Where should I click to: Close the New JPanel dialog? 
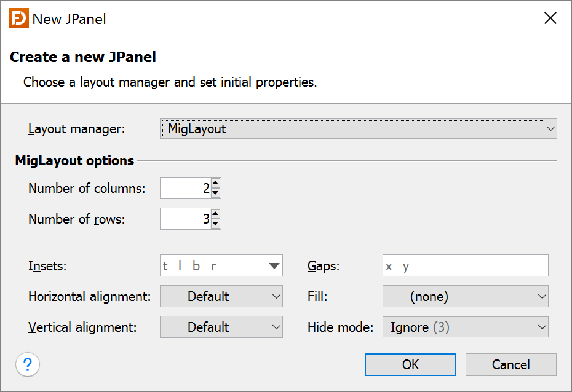550,18
